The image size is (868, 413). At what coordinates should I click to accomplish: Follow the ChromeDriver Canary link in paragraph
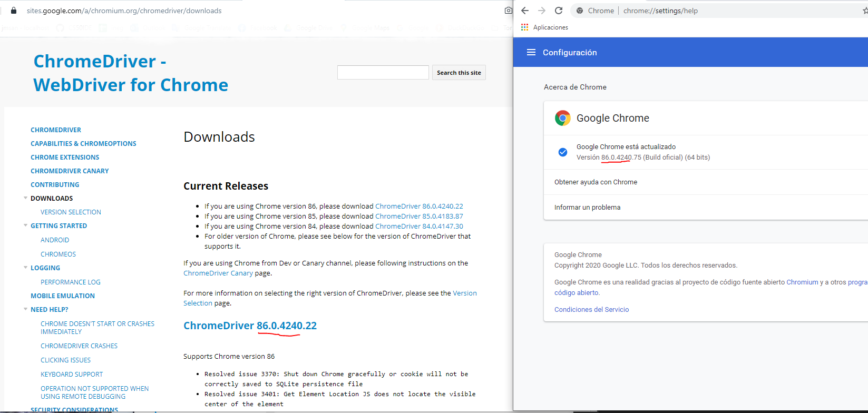click(218, 273)
